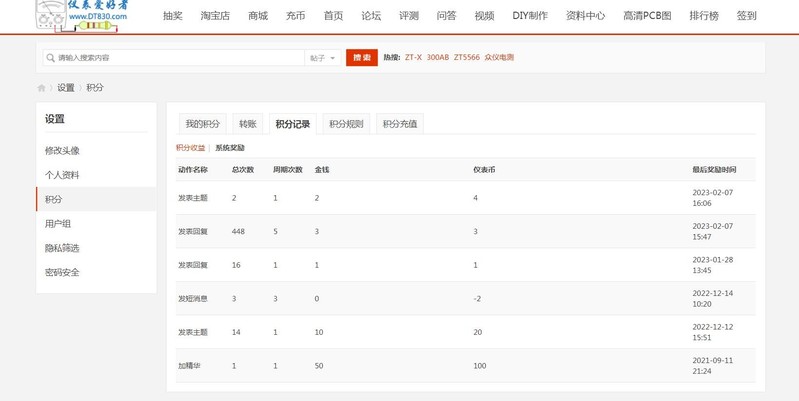Click the hot search link ZT5566
The width and height of the screenshot is (799, 401).
tap(467, 58)
